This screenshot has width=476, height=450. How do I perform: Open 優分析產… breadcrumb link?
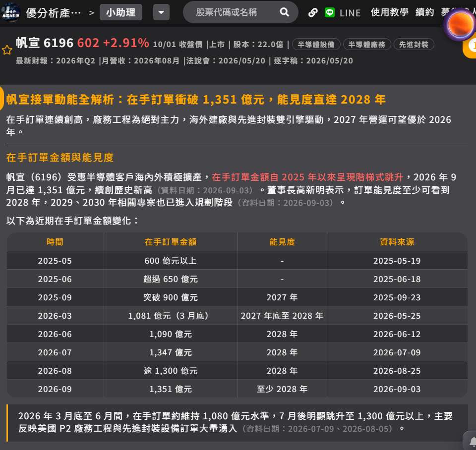(x=54, y=13)
